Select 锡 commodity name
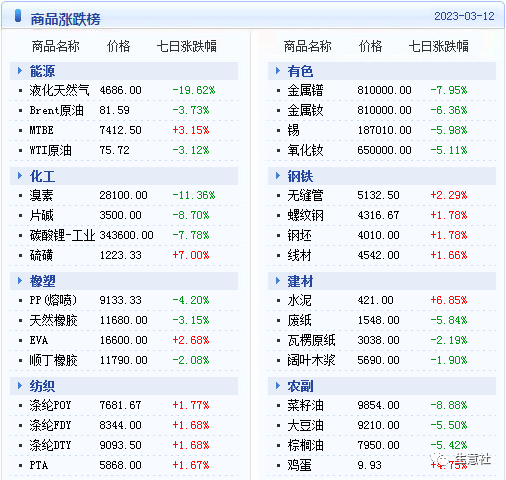Viewport: 506px width, 480px height. pyautogui.click(x=293, y=130)
